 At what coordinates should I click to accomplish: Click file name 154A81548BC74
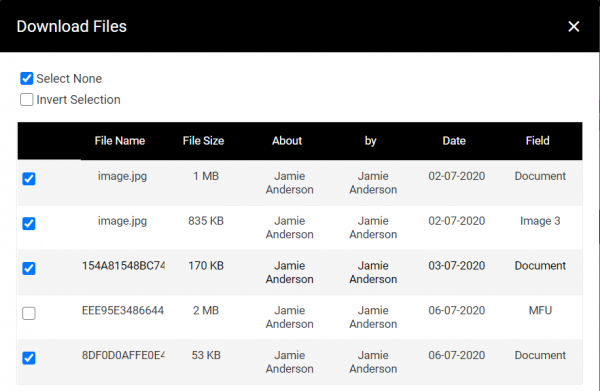tap(123, 266)
